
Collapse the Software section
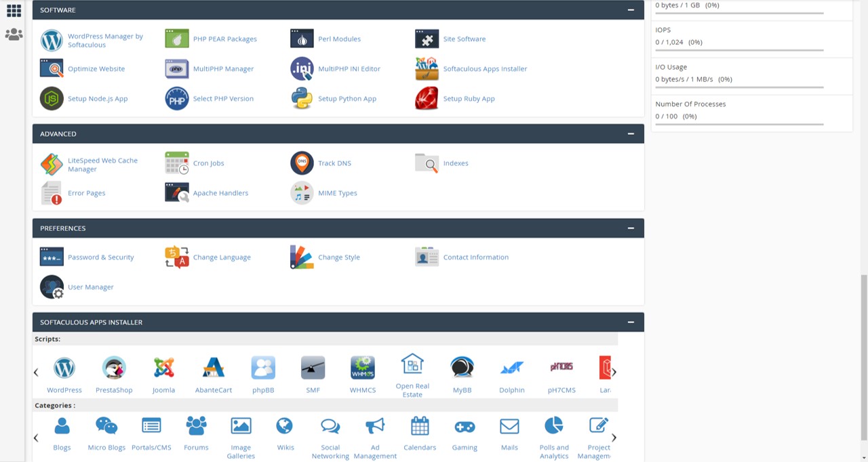631,10
